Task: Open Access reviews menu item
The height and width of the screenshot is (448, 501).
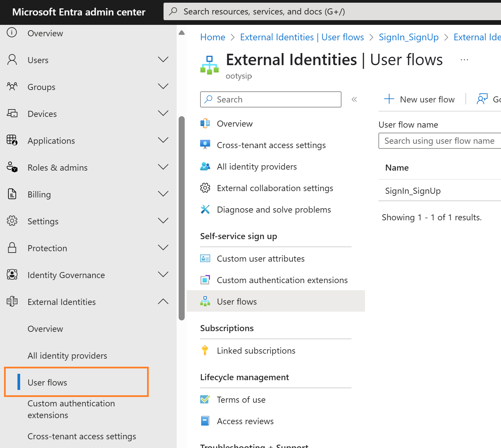Action: 276,421
